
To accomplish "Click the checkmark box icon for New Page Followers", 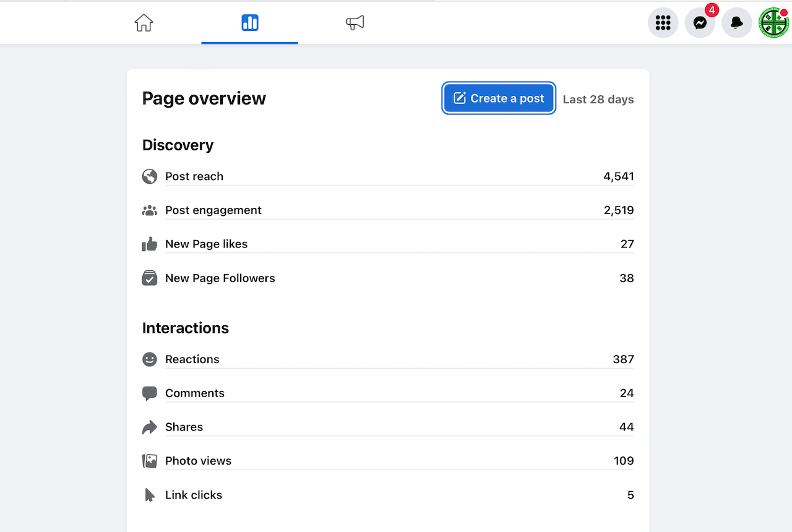I will tap(150, 278).
